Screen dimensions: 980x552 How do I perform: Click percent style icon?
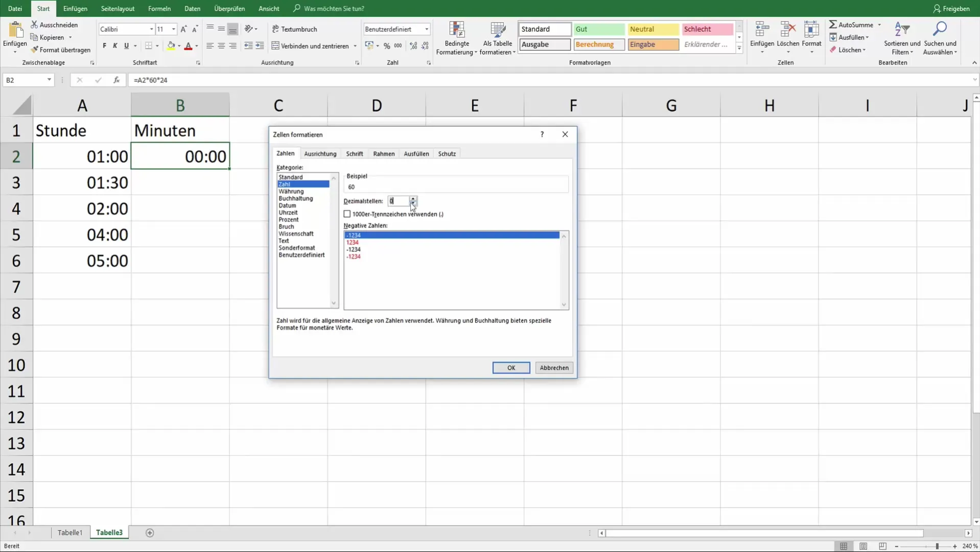tap(387, 46)
